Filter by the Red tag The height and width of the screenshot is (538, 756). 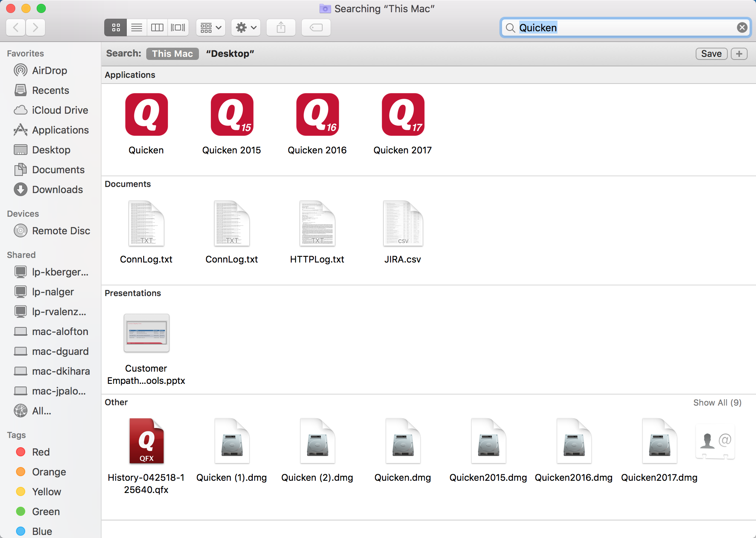(40, 452)
